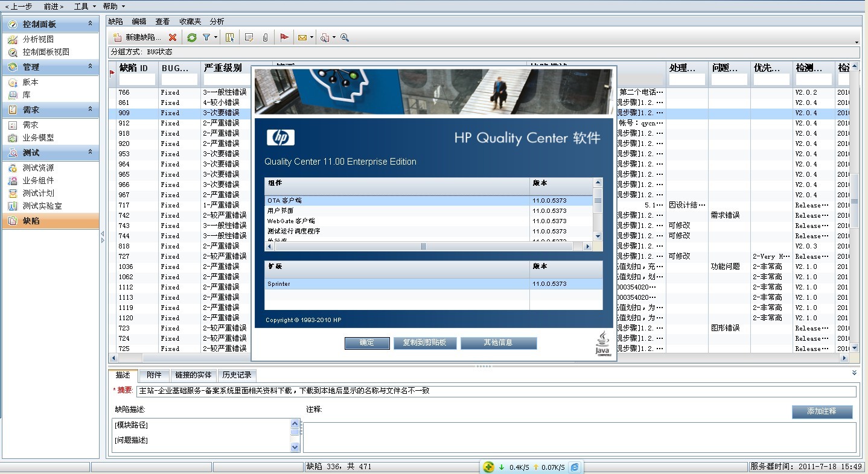The width and height of the screenshot is (868, 474).
Task: Collapse the 控制面板 sidebar section
Action: coord(91,24)
